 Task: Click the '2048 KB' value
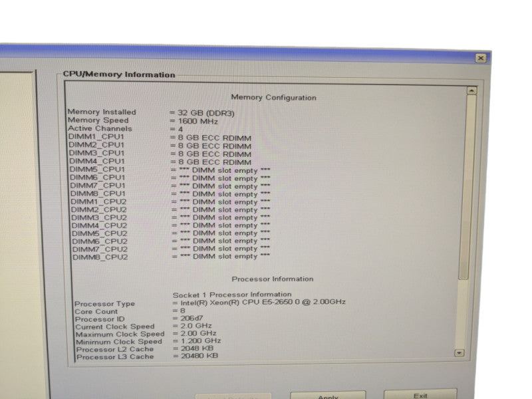tap(197, 348)
